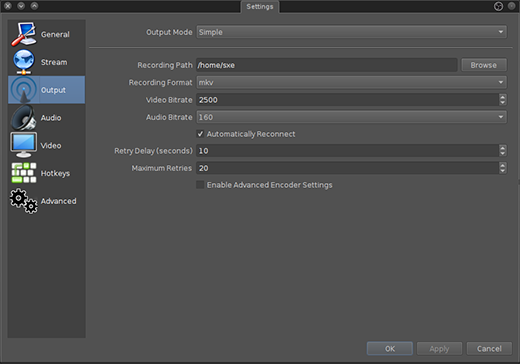Viewport: 520px width, 364px height.
Task: Click the title bar down-arrow button
Action: (x=21, y=6)
